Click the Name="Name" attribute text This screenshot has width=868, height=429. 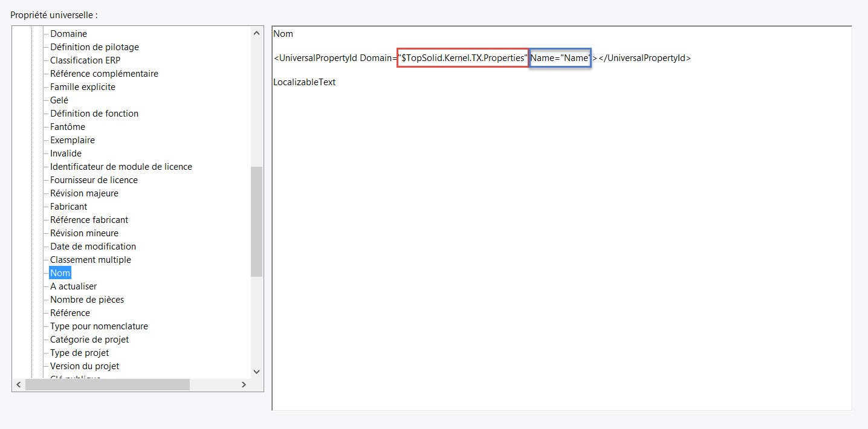[560, 58]
